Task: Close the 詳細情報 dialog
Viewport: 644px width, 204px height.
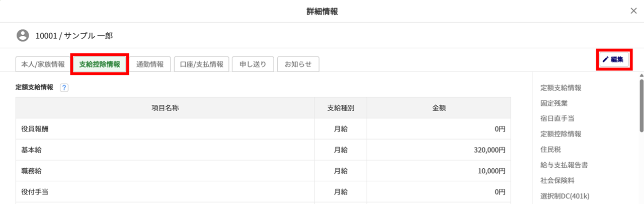Action: [633, 11]
